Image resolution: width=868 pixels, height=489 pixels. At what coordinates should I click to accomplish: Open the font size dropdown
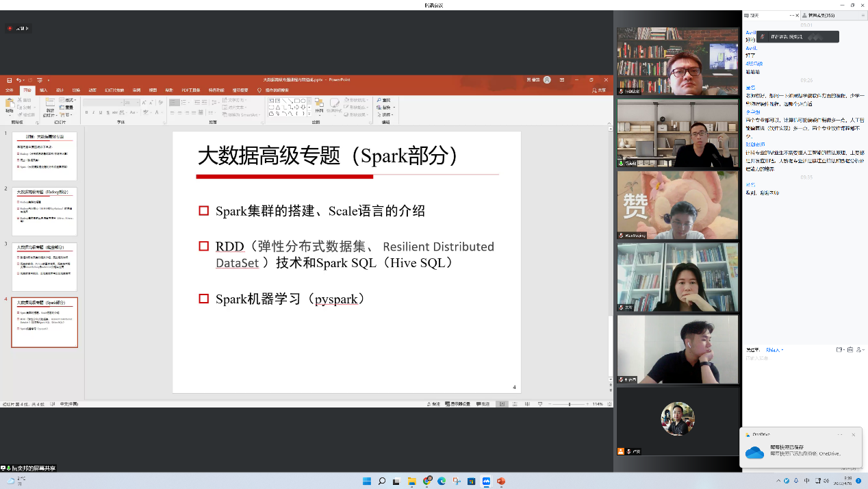[137, 103]
